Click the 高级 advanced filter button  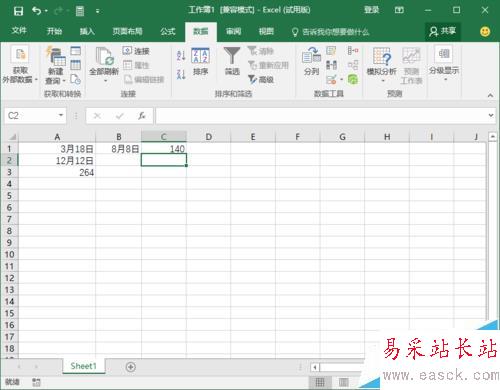point(261,79)
